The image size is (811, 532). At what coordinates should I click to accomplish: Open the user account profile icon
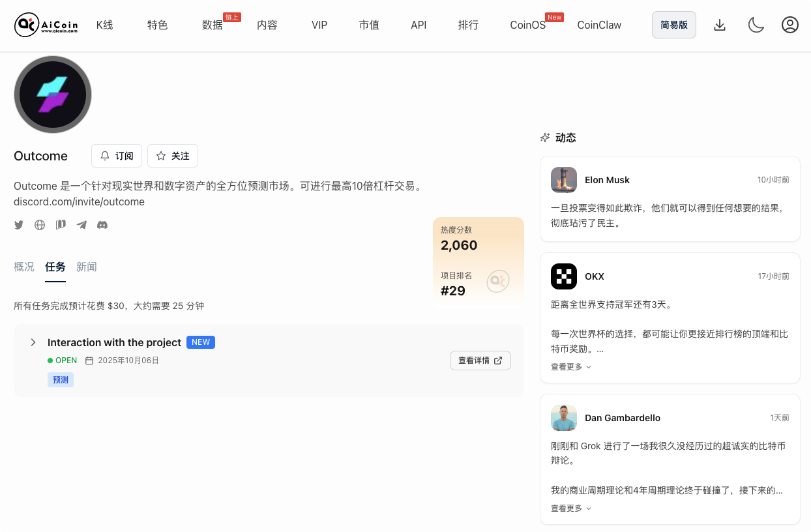(x=790, y=25)
